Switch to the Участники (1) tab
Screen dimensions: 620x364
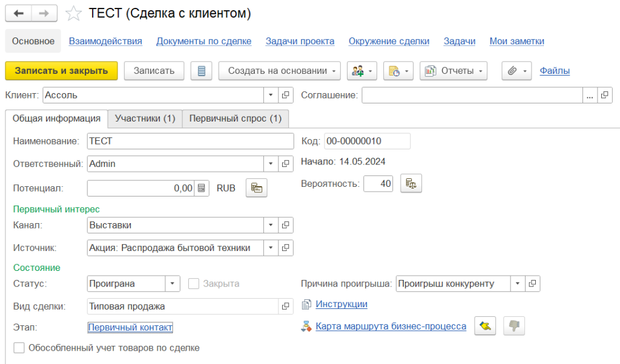click(x=145, y=119)
